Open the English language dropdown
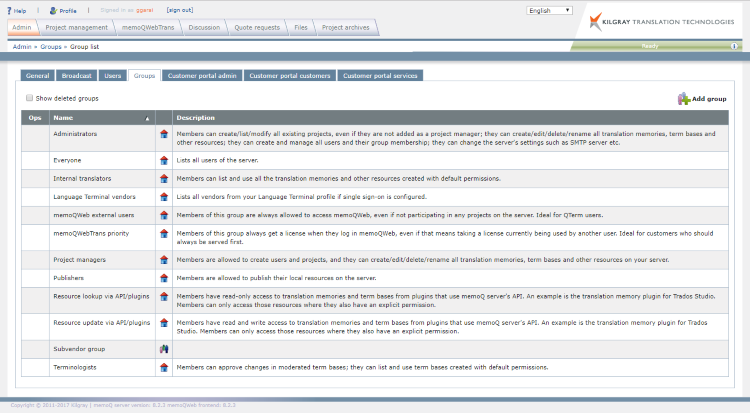The image size is (750, 413). tap(563, 10)
